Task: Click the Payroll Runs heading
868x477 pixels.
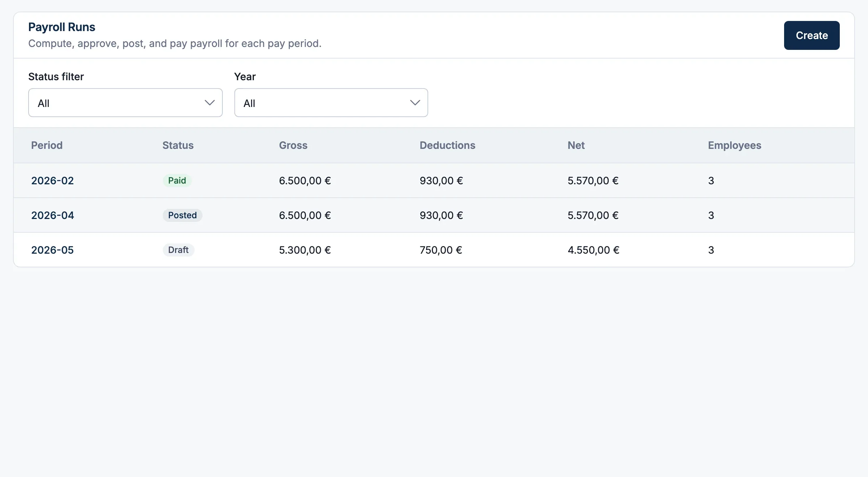Action: coord(62,27)
